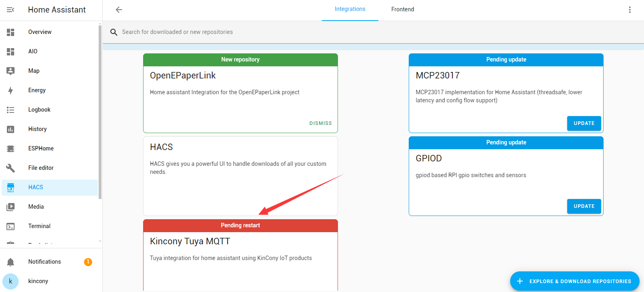Collapse the sidebar with the hamburger menu icon
Image resolution: width=644 pixels, height=292 pixels.
coord(11,10)
